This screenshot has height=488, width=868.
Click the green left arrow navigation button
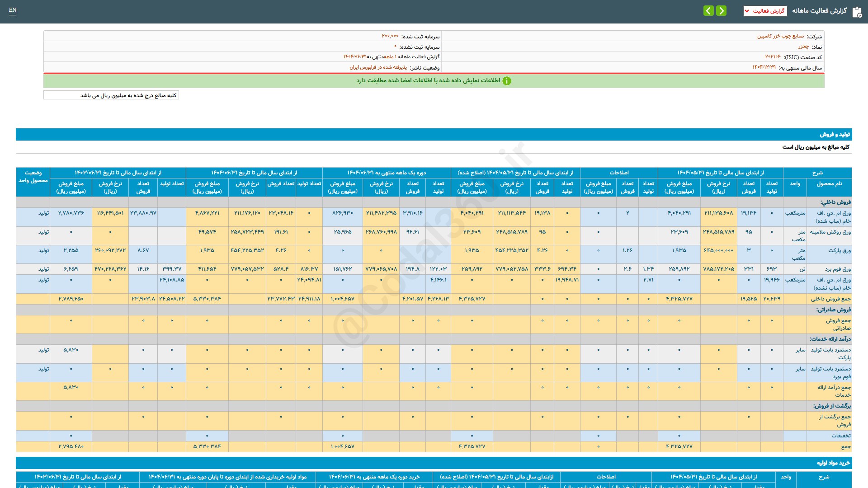tap(708, 10)
